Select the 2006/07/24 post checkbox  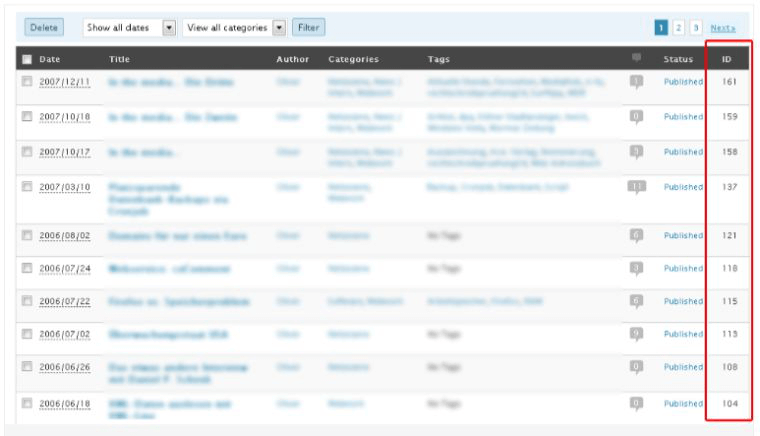click(27, 269)
